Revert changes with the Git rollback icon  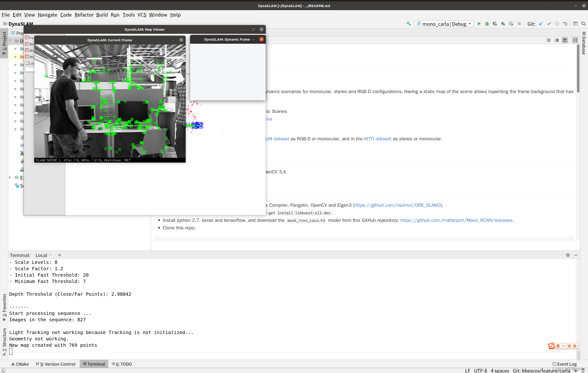565,24
